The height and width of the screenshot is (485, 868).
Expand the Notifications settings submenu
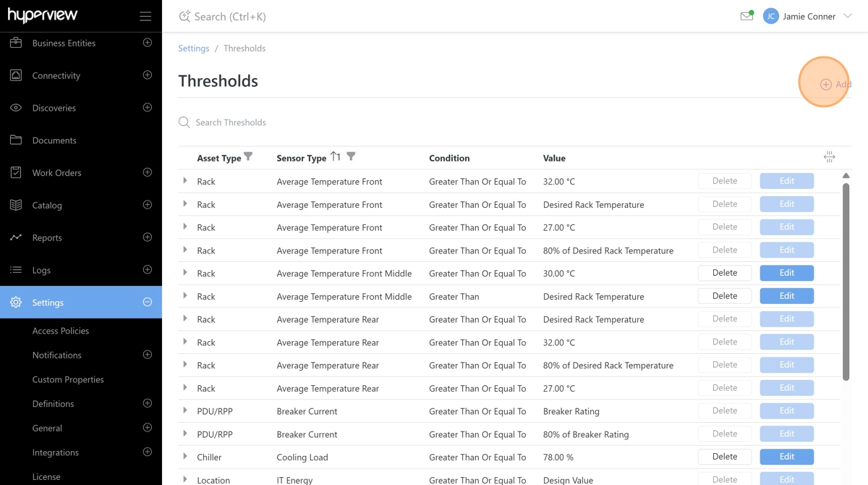[148, 355]
